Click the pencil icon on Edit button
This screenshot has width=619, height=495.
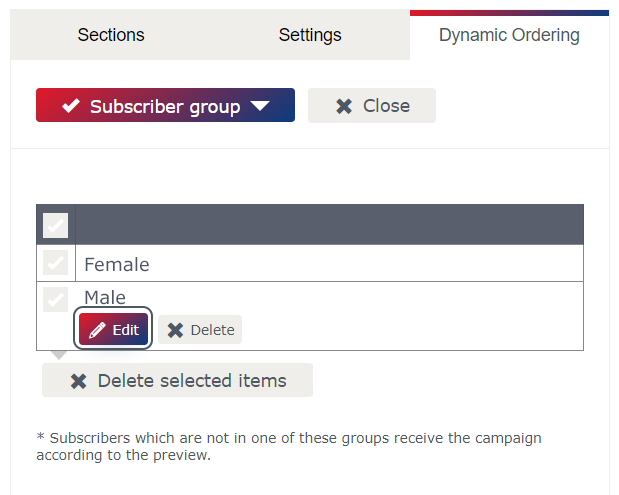click(97, 330)
